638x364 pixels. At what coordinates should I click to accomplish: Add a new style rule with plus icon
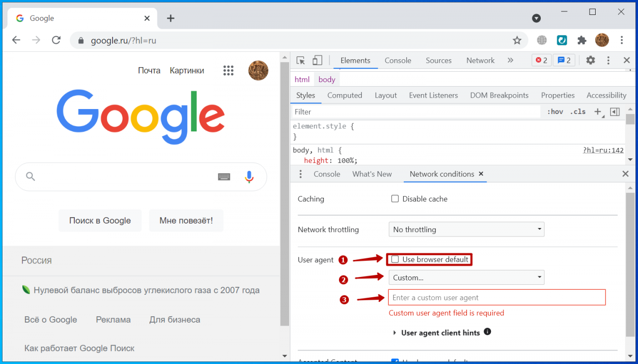click(x=598, y=112)
